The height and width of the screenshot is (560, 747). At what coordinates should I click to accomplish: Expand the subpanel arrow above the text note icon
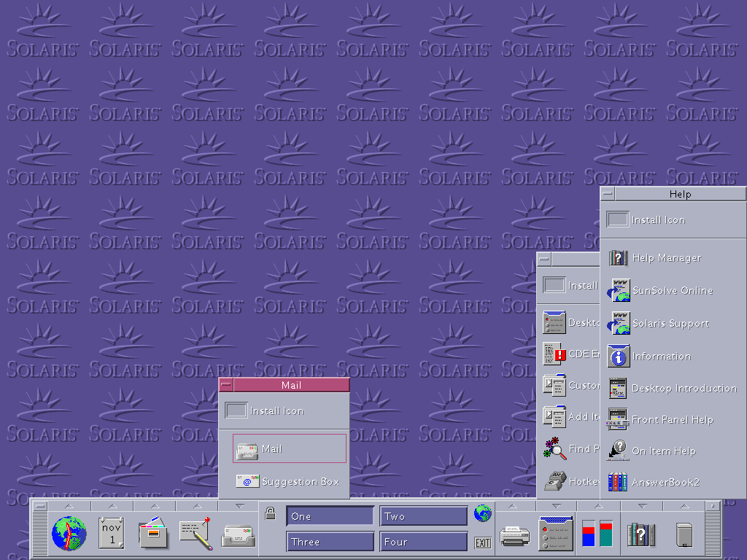[197, 506]
